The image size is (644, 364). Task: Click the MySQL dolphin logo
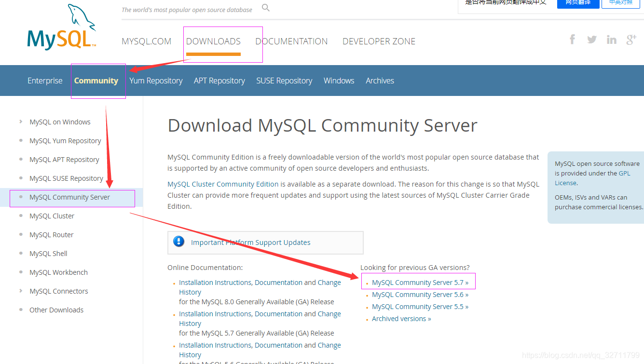point(62,27)
